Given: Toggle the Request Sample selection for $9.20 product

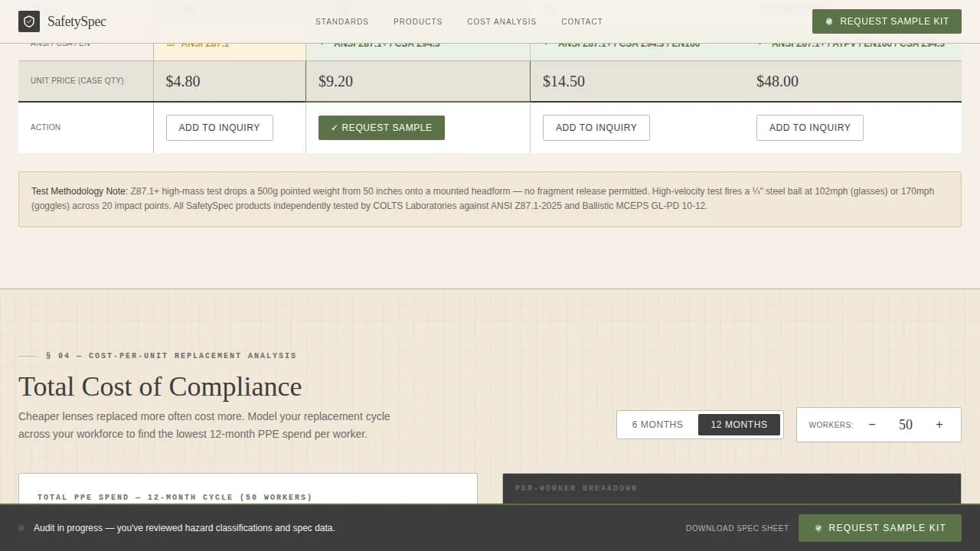Looking at the screenshot, I should click(x=381, y=127).
